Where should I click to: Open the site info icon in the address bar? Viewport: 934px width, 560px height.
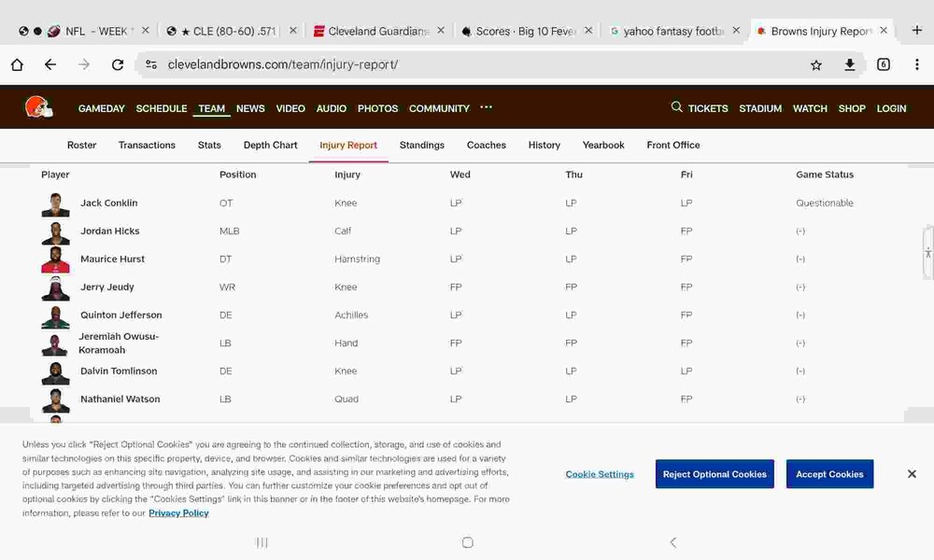click(151, 65)
